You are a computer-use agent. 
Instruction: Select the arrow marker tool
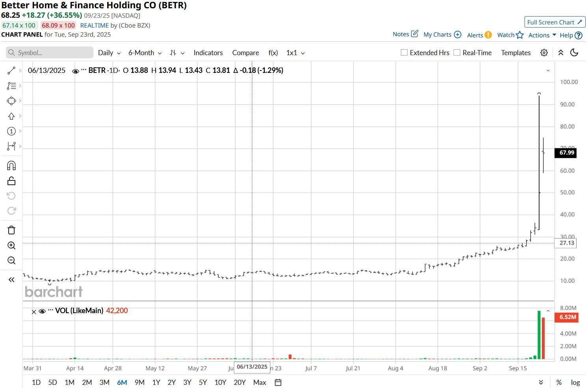coord(11,116)
